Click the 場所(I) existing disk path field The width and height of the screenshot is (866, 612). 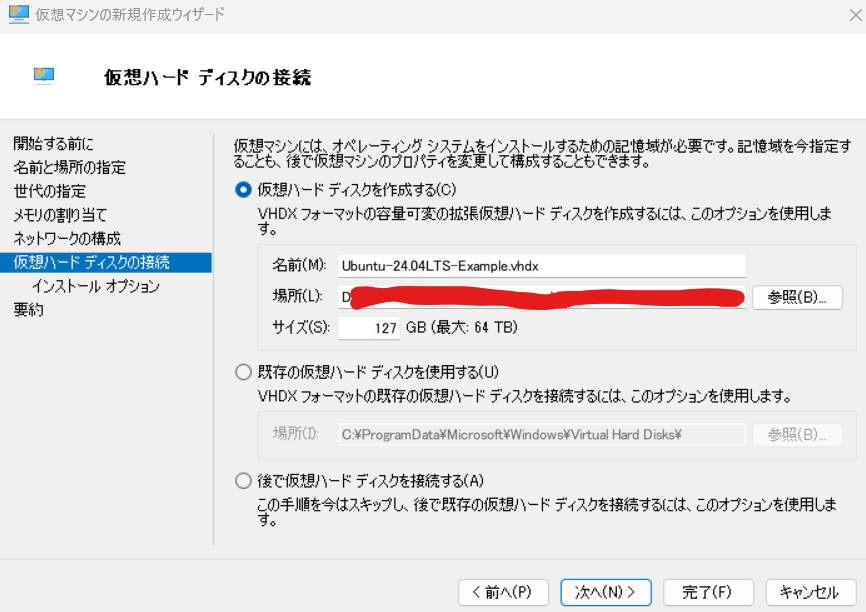tap(542, 435)
